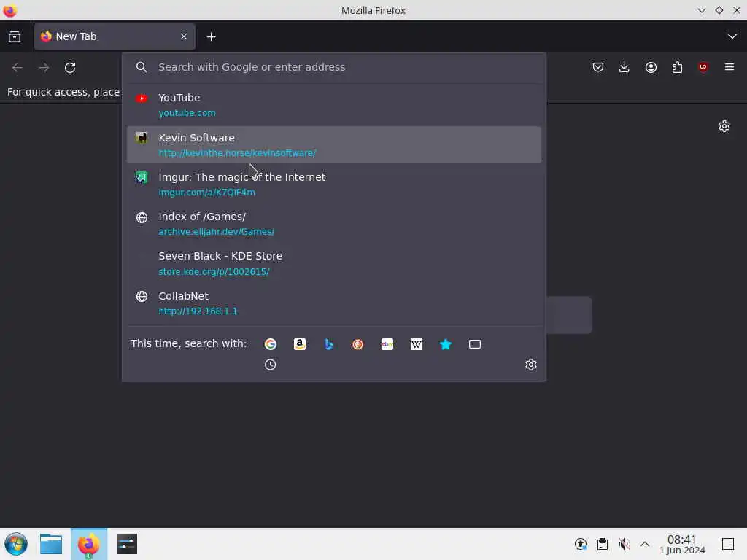Close the New Tab tab

pyautogui.click(x=184, y=36)
